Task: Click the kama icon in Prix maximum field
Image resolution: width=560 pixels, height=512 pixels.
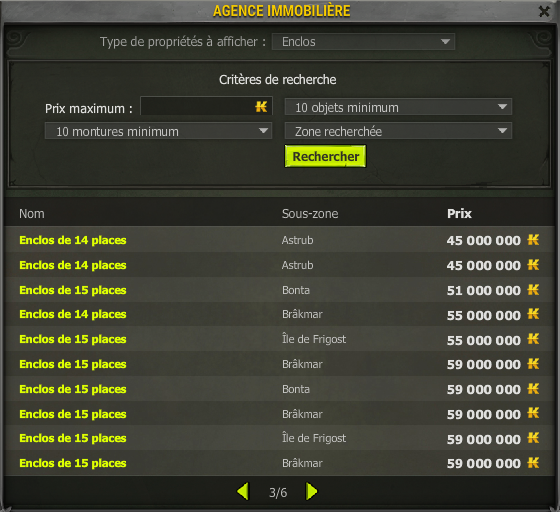Action: click(261, 106)
